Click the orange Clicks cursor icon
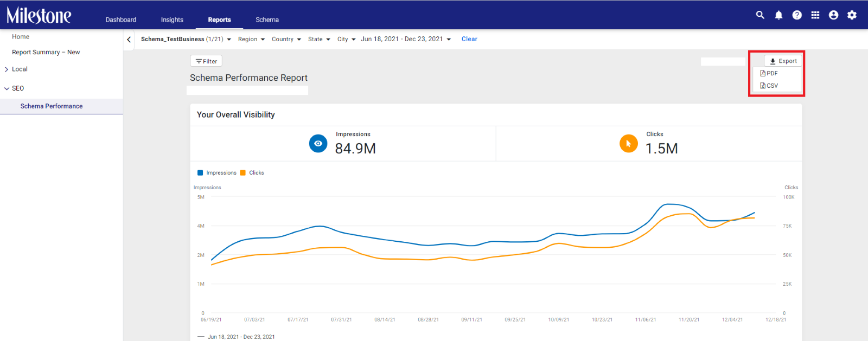 pos(629,144)
